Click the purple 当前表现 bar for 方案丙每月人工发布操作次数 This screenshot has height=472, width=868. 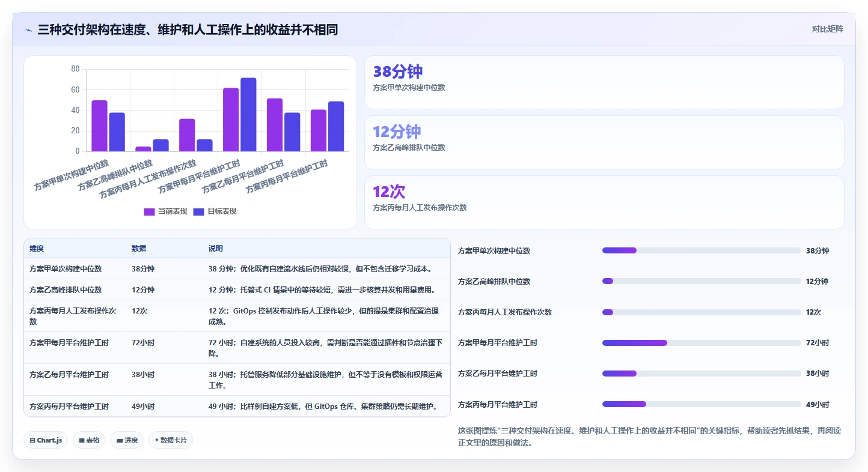[x=187, y=135]
